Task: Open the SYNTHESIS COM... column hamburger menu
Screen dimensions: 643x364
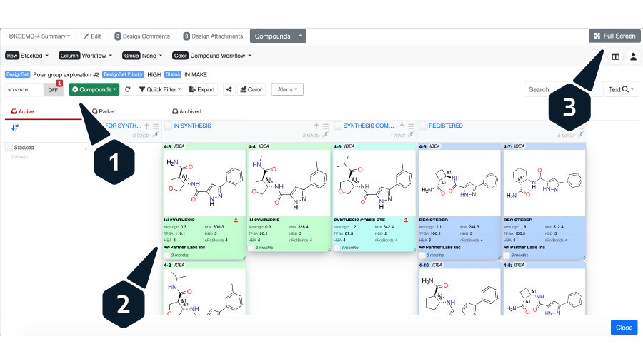Action: (411, 126)
